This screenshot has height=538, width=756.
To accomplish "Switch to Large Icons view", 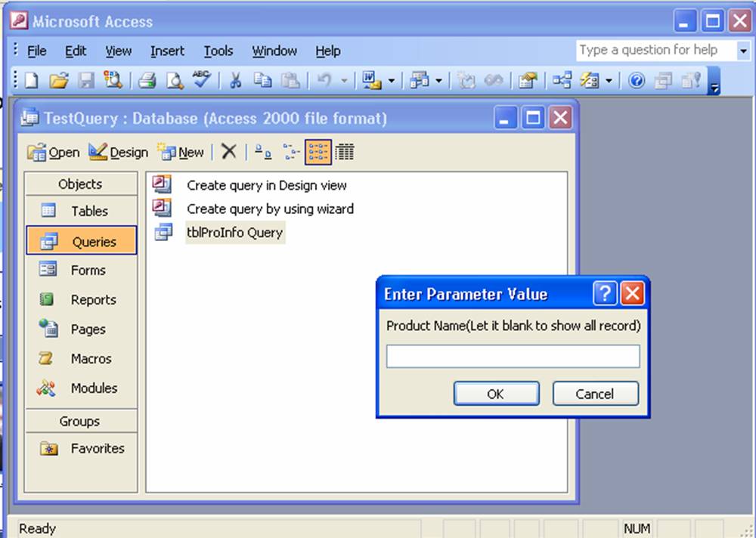I will click(263, 152).
